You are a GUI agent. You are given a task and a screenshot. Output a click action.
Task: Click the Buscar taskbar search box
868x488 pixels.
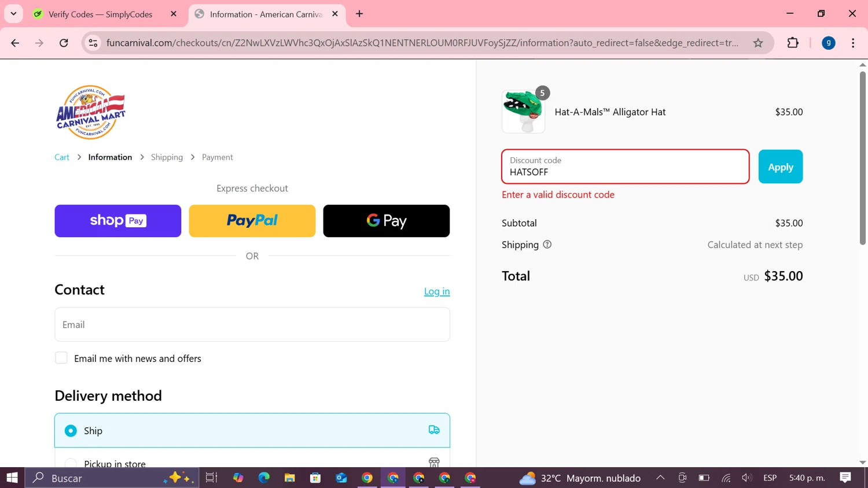pos(112,478)
